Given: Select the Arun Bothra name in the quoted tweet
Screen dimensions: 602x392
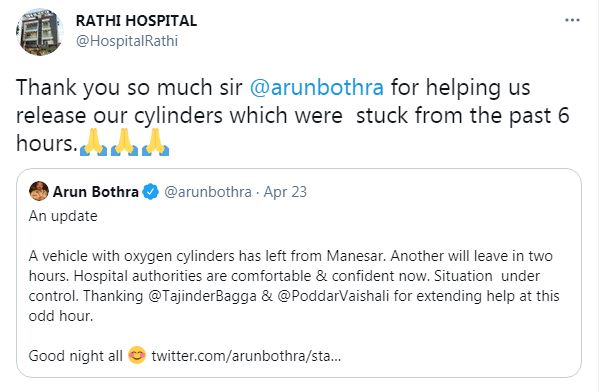Looking at the screenshot, I should coord(96,192).
